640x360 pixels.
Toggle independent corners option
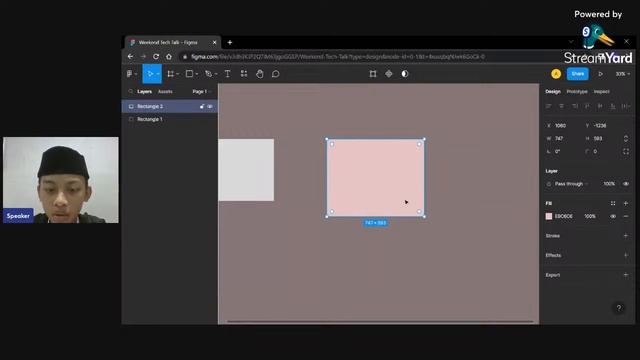626,151
